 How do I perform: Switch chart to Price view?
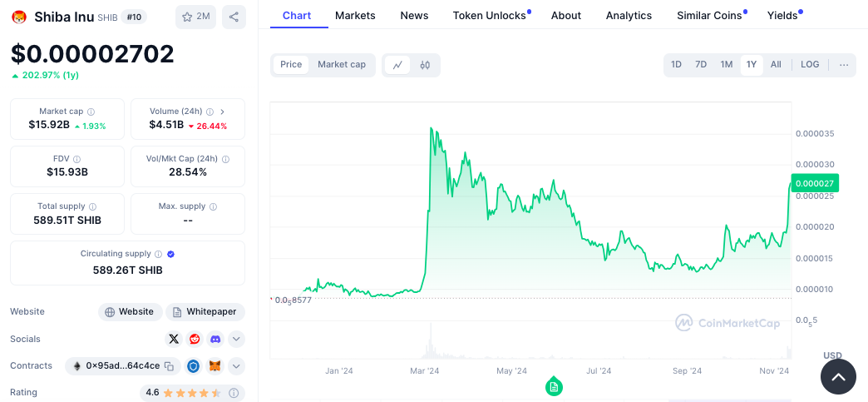(291, 64)
